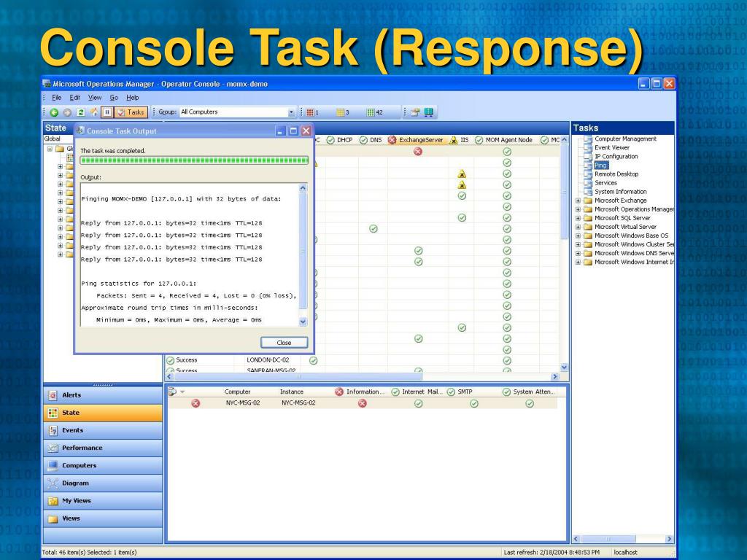Open the Diagram navigation pane
The width and height of the screenshot is (747, 560).
103,483
